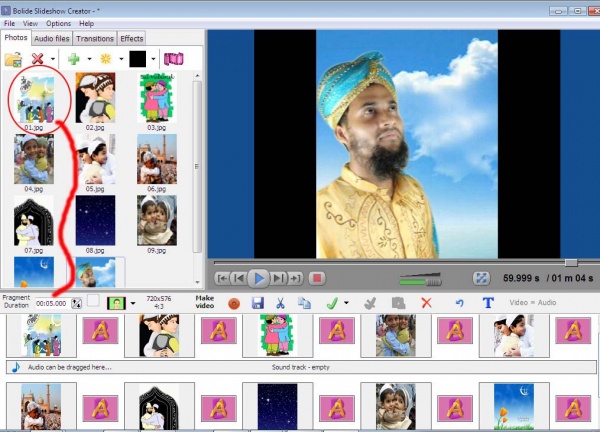
Task: Open the View menu
Action: [x=30, y=23]
